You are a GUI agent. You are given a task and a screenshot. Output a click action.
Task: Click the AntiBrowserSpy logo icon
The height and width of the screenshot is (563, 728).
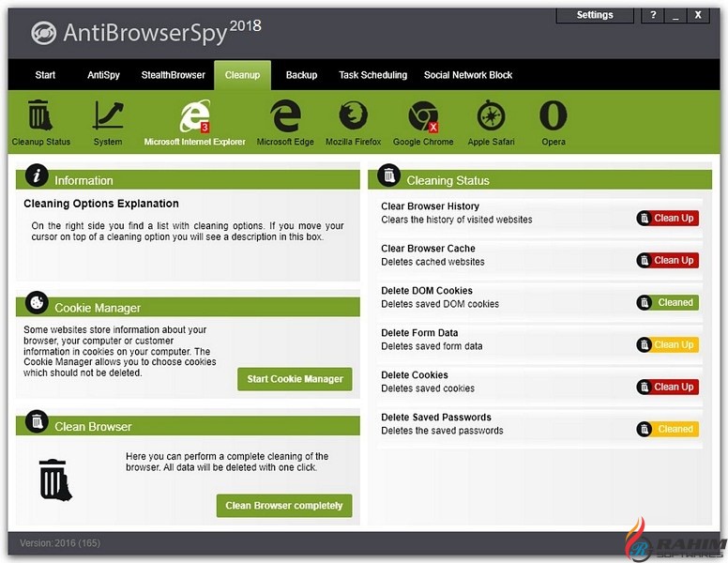coord(44,33)
